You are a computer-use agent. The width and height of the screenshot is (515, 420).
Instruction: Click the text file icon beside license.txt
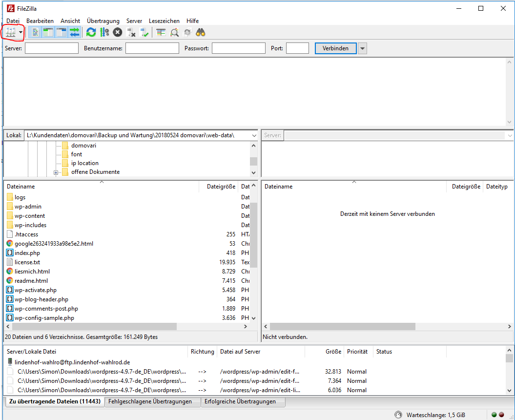10,262
